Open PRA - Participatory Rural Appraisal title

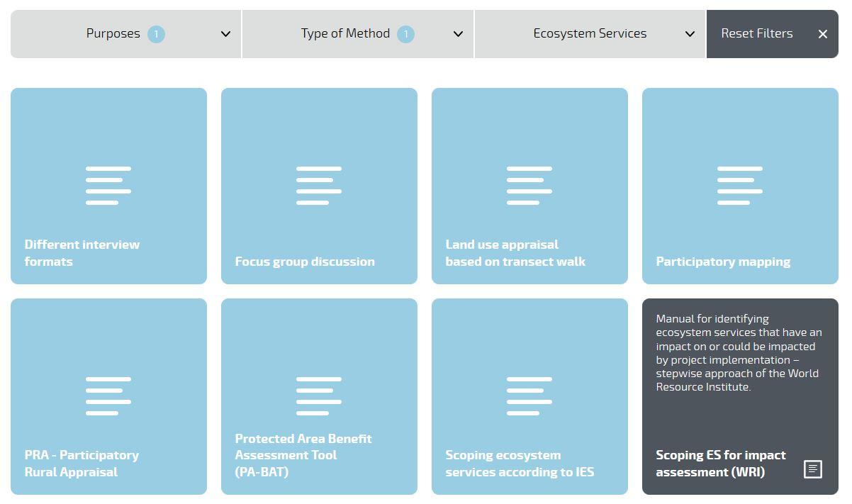[x=82, y=464]
